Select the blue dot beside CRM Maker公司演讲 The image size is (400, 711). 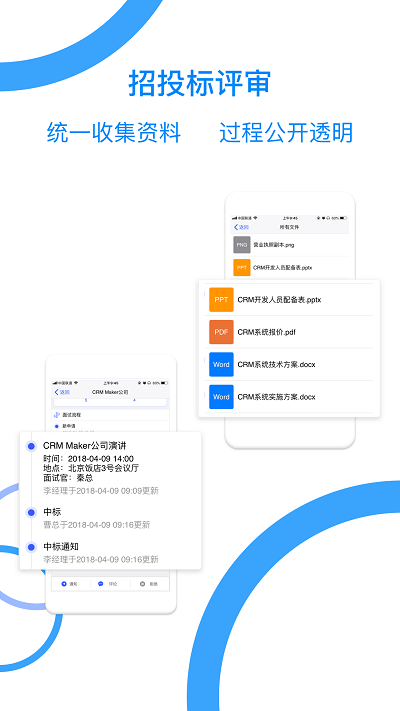(31, 447)
